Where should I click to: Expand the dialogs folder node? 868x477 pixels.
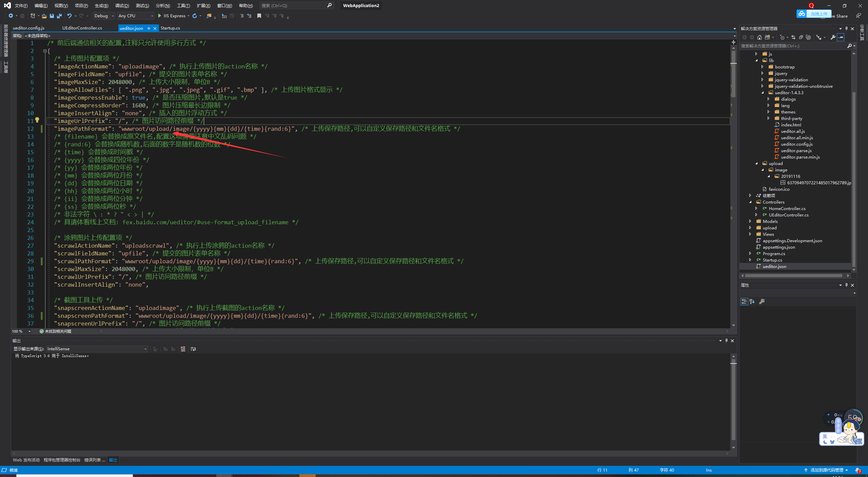769,99
